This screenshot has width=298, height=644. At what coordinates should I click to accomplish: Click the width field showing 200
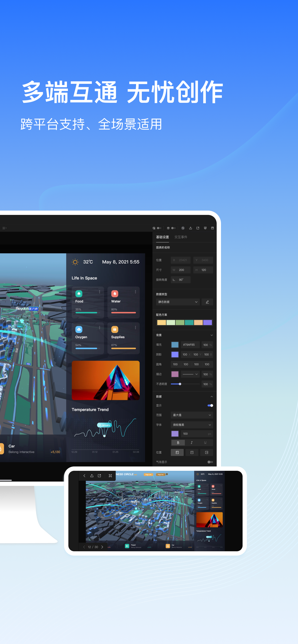click(x=181, y=270)
